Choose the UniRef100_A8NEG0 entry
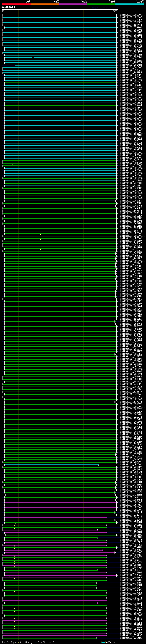This screenshot has height=644, width=146. [x=131, y=108]
